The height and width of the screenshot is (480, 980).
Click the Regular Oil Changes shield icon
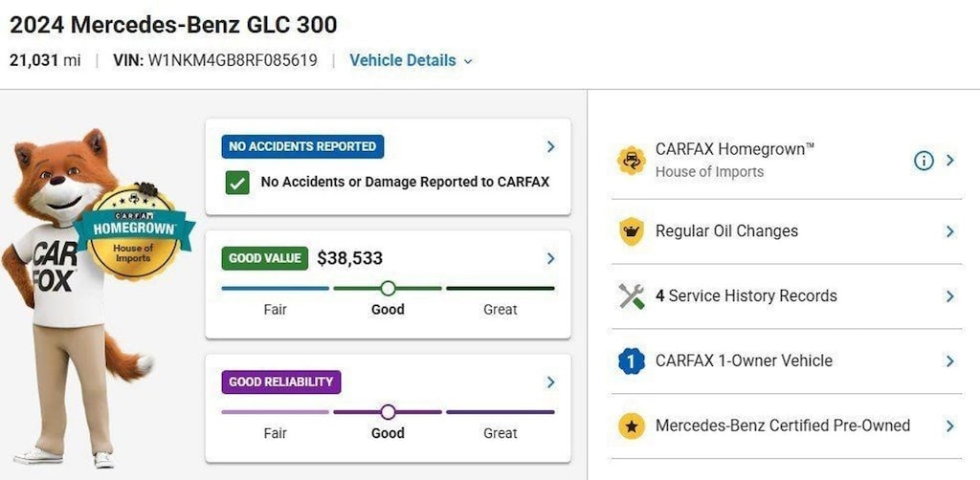click(x=632, y=231)
